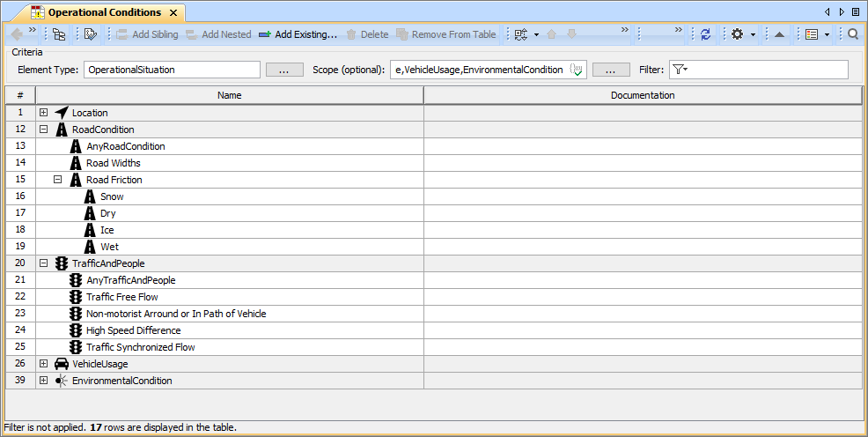Click the Add Existing button

298,34
